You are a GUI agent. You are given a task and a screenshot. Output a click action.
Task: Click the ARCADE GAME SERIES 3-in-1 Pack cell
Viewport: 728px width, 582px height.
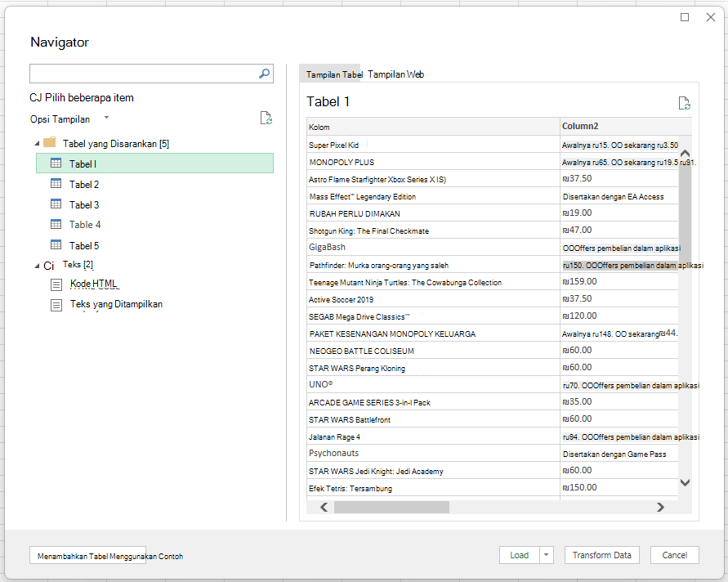point(433,403)
